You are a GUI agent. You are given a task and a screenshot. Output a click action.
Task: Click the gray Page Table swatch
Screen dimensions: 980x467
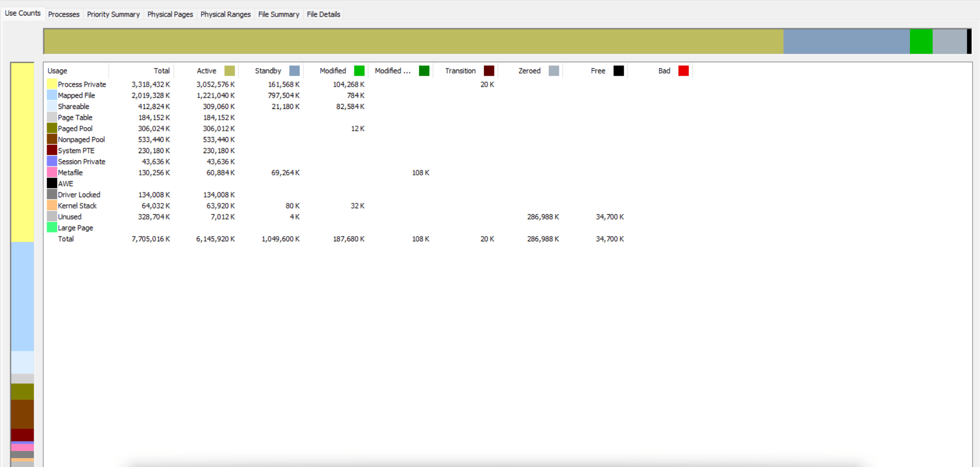(x=52, y=117)
